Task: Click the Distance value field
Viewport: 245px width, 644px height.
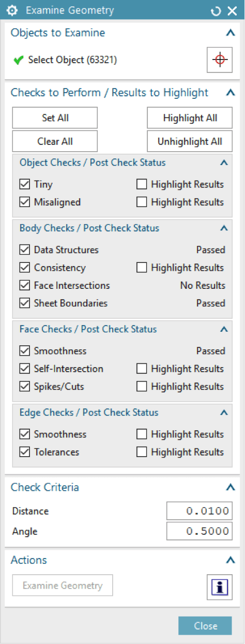Action: [x=200, y=511]
